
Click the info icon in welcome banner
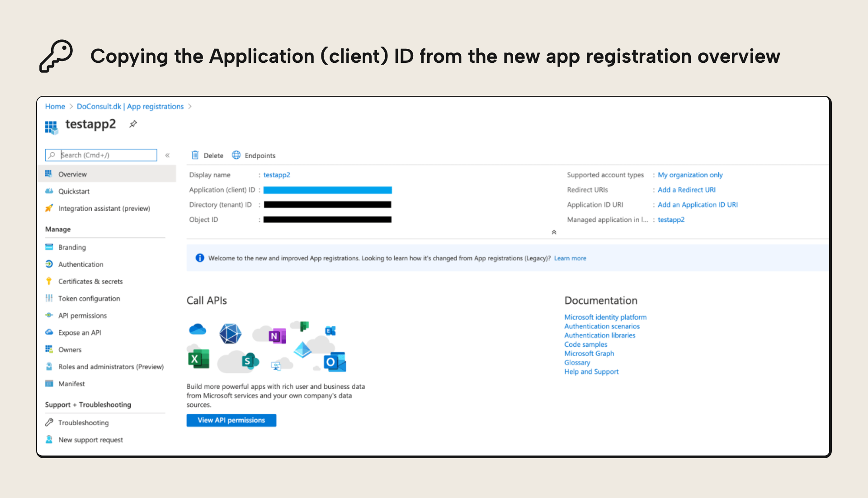coord(199,258)
